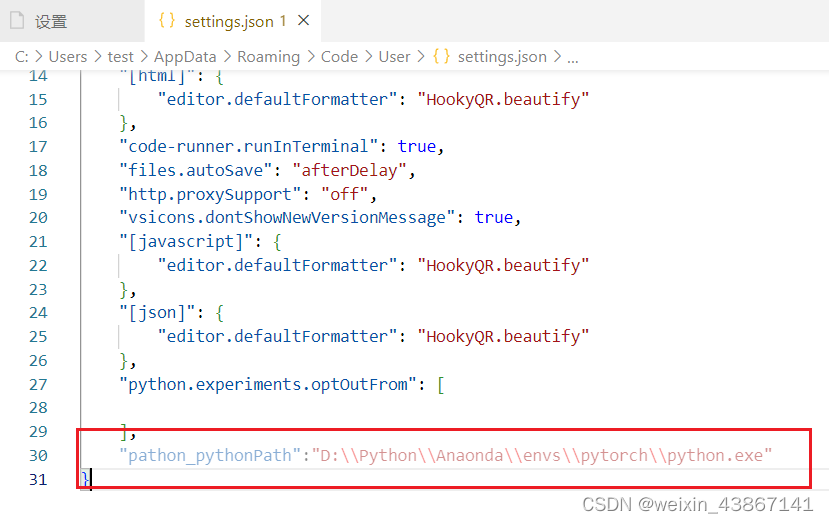Click "HookyQR.beautify" on line 22

(x=503, y=265)
